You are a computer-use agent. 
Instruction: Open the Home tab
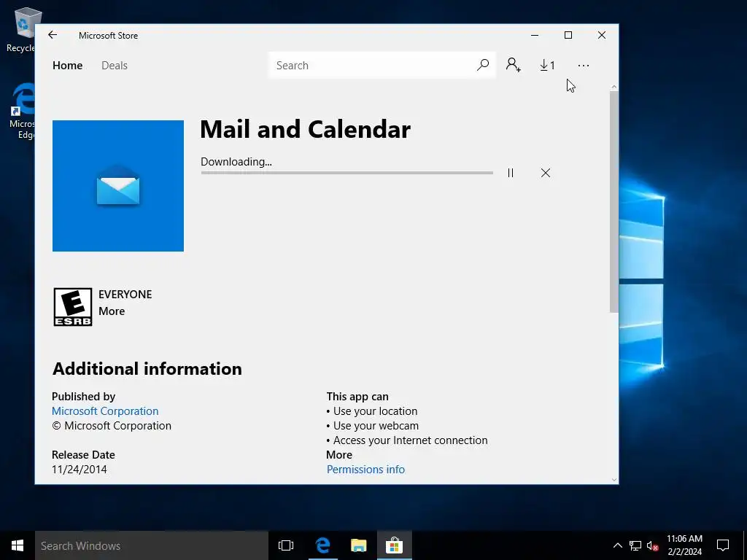pos(67,65)
